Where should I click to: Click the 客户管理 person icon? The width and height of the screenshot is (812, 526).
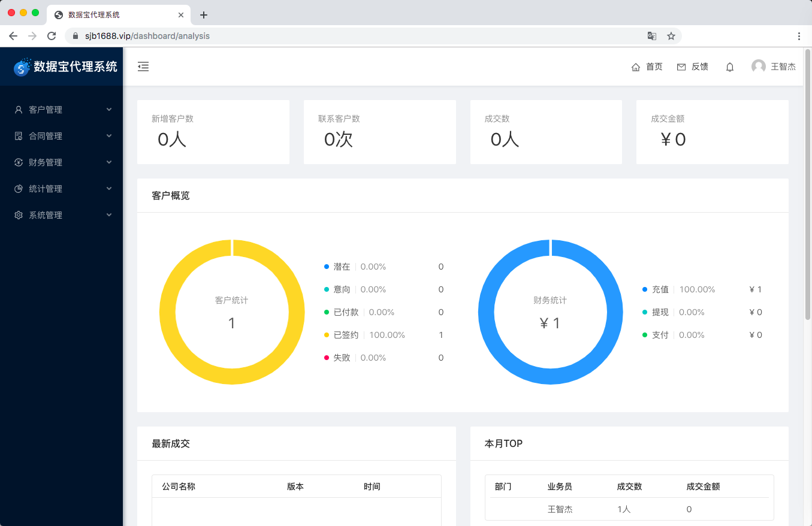(19, 110)
